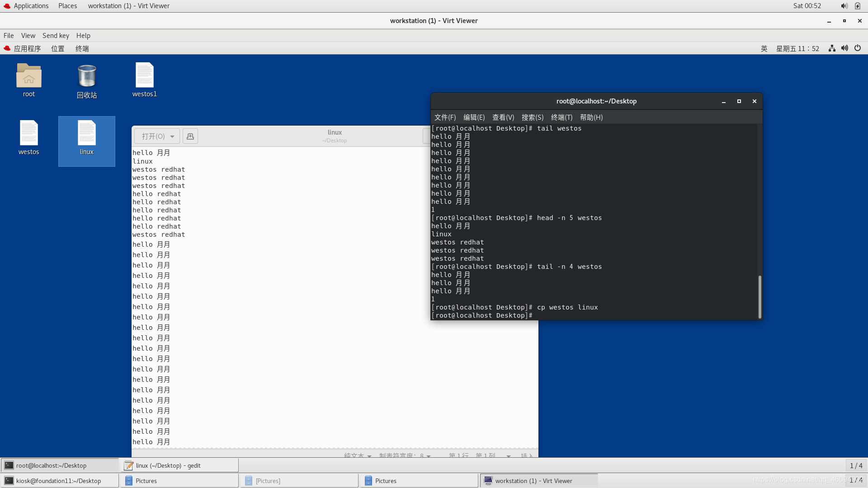Open the Virt Viewer Help menu

[x=83, y=35]
